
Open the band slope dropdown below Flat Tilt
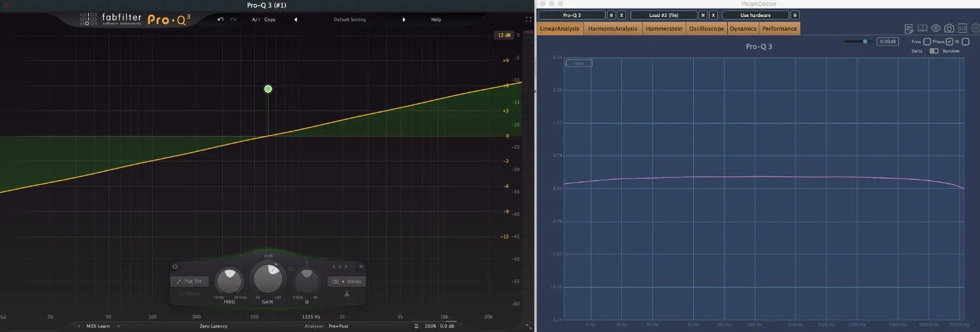click(189, 294)
